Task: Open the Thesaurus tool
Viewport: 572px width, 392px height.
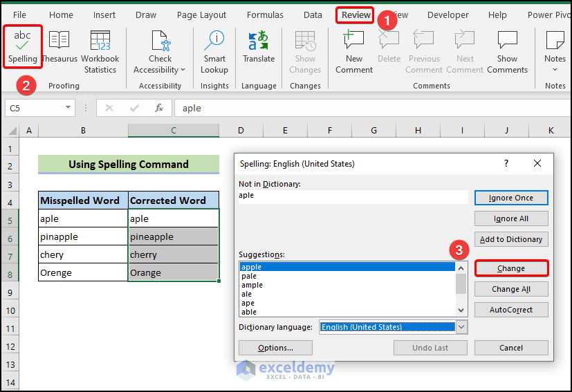Action: click(x=59, y=47)
